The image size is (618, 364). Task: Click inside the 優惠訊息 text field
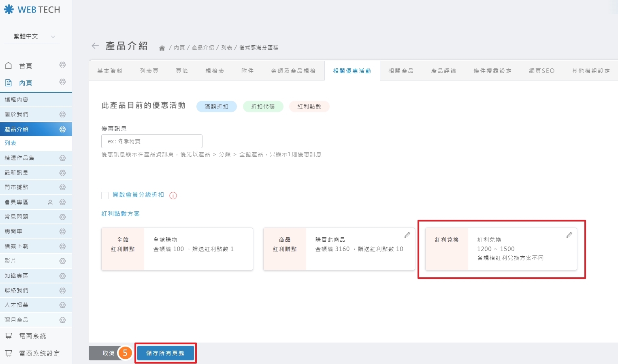pyautogui.click(x=151, y=141)
